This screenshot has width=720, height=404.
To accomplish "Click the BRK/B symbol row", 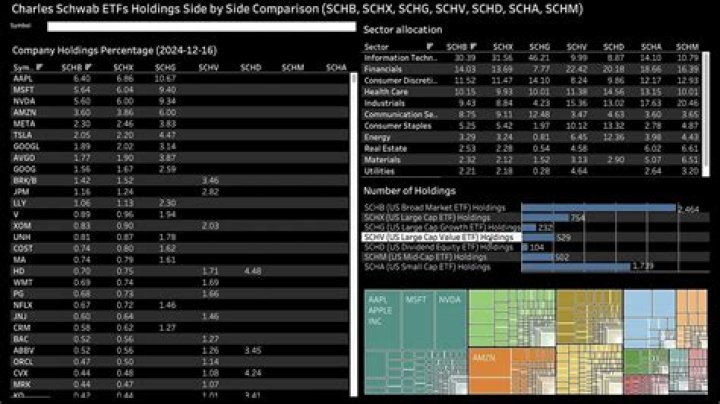I will pos(179,180).
